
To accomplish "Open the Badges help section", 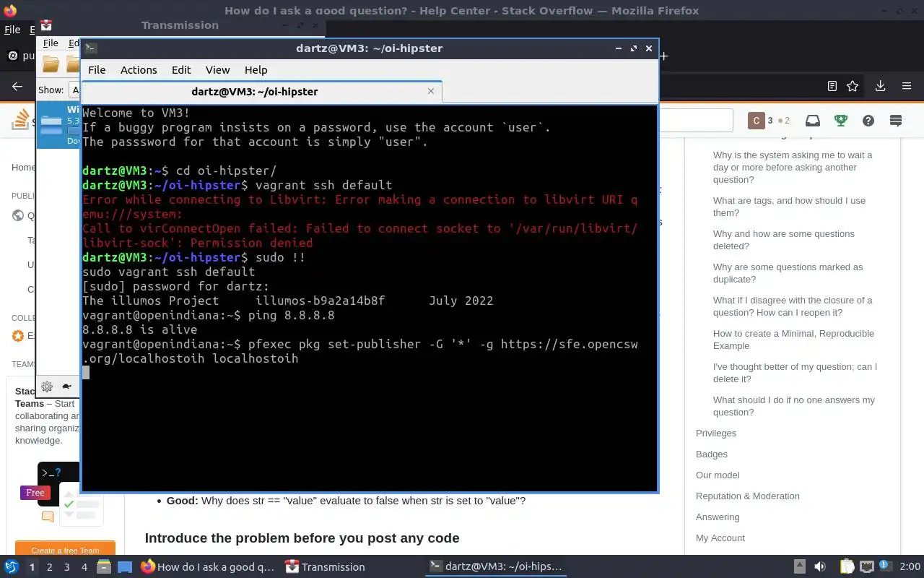I will point(712,454).
